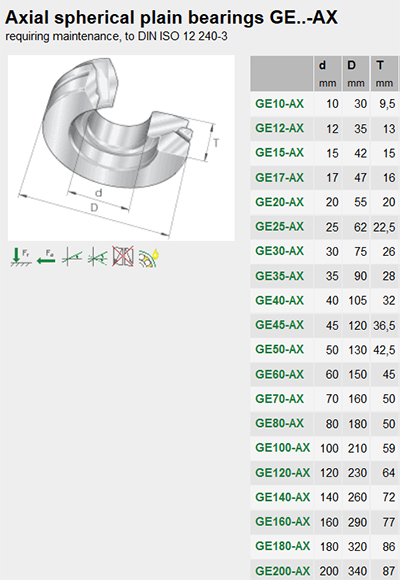Open the GE10-AX product link

tap(279, 104)
